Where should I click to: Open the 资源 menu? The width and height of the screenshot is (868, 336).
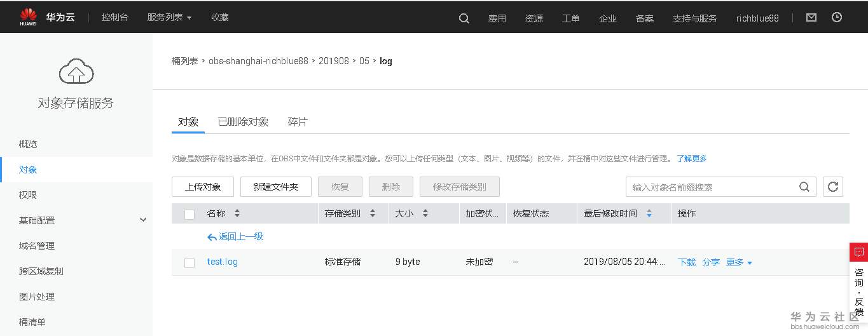tap(534, 18)
